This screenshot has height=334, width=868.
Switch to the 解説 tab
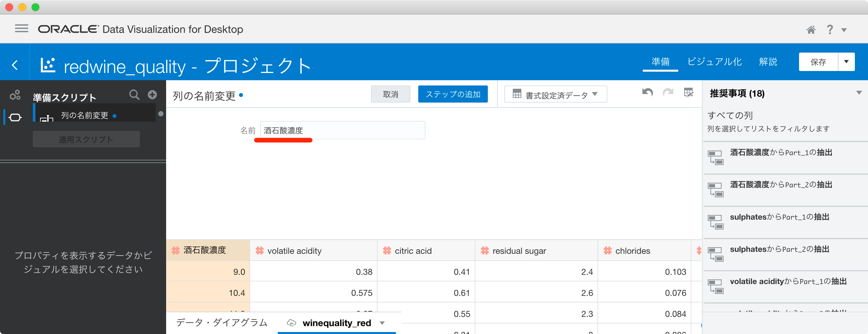(x=768, y=62)
